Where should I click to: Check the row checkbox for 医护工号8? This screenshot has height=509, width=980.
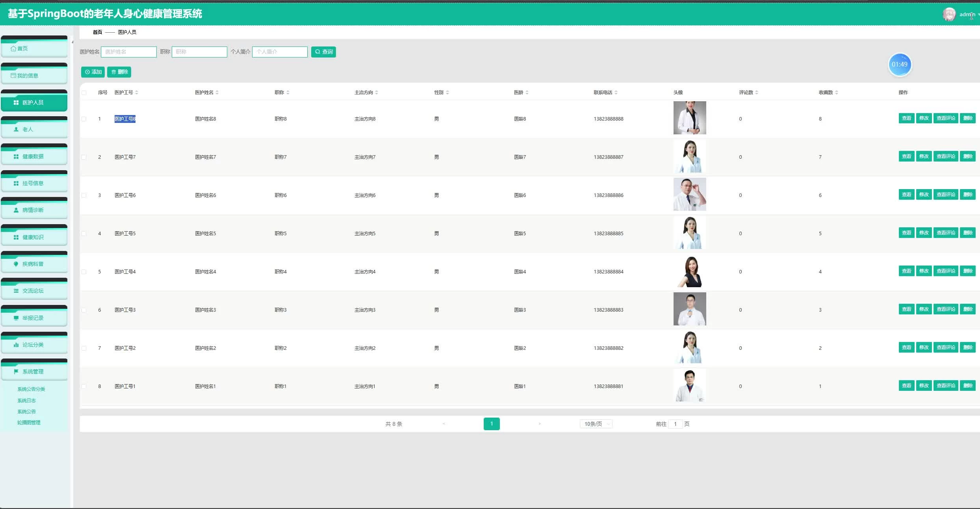point(84,119)
